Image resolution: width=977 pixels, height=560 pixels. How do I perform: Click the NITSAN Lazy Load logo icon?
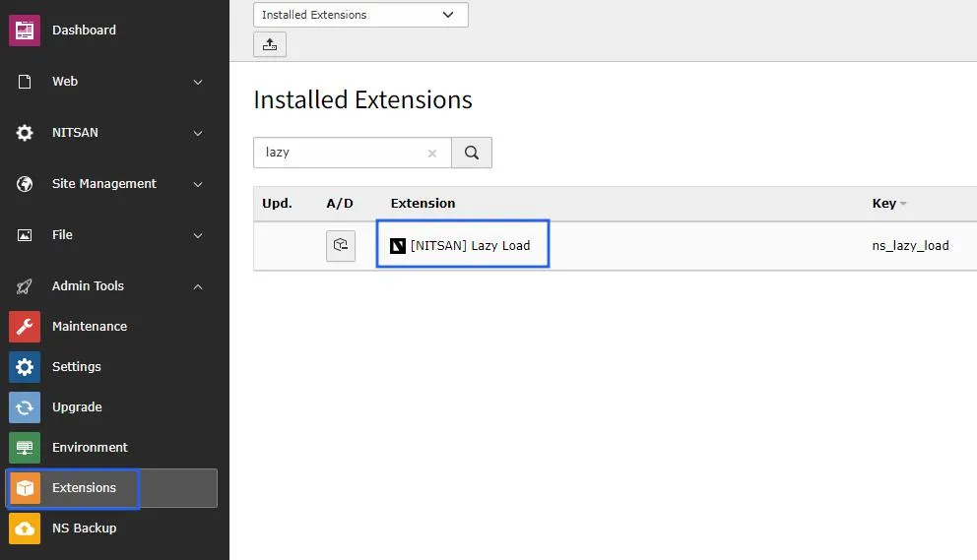(398, 245)
